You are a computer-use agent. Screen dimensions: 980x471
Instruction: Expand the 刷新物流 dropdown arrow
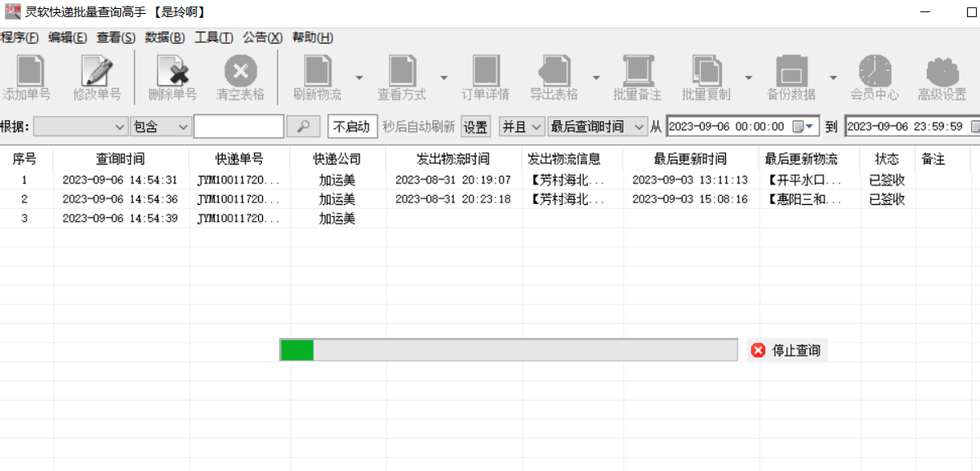(x=359, y=78)
